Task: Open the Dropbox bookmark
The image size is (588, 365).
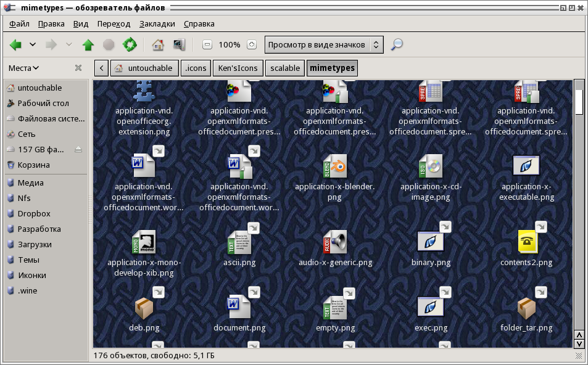Action: click(x=46, y=213)
